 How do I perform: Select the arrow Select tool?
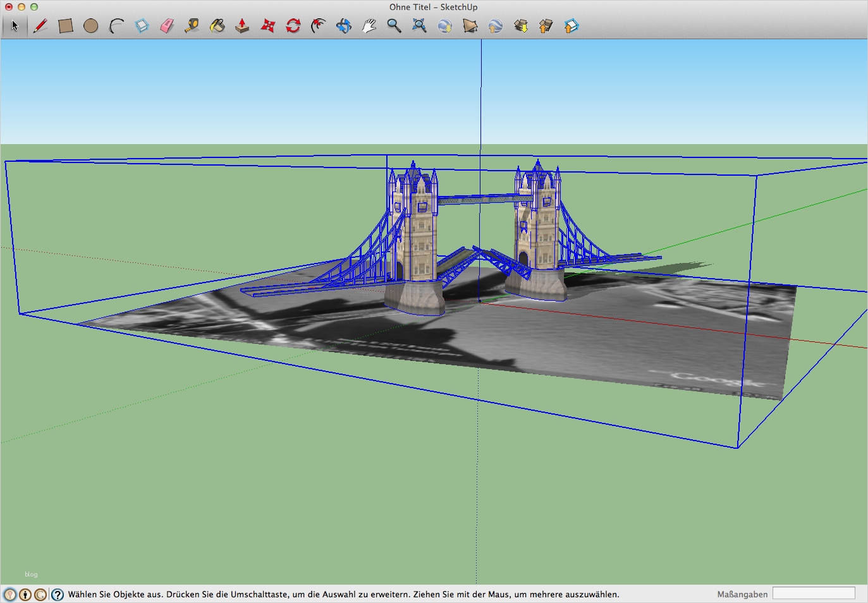coord(15,26)
